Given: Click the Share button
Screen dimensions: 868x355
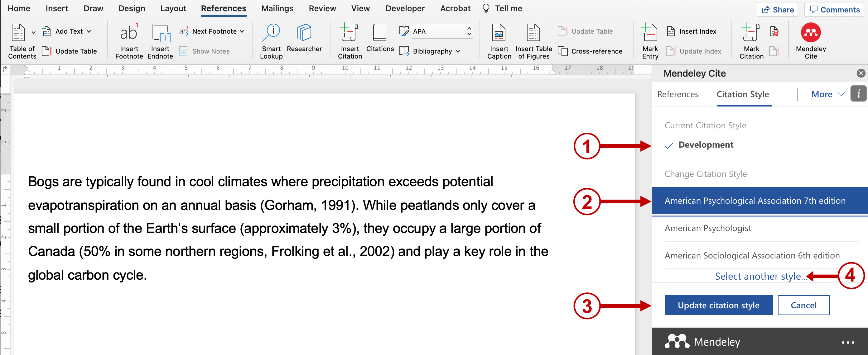Looking at the screenshot, I should (x=777, y=9).
